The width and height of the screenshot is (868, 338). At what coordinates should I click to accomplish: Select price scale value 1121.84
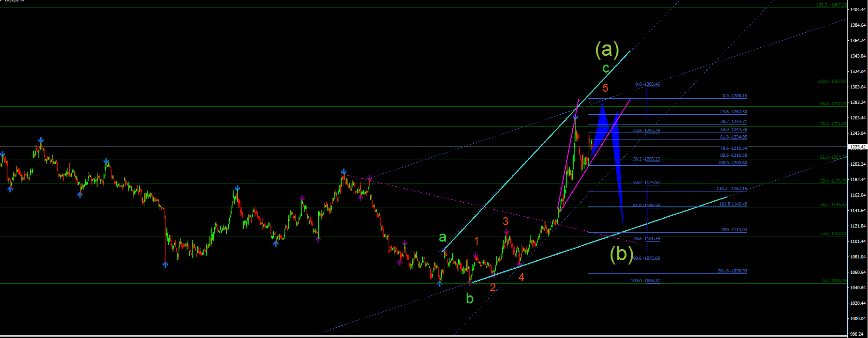tap(858, 226)
